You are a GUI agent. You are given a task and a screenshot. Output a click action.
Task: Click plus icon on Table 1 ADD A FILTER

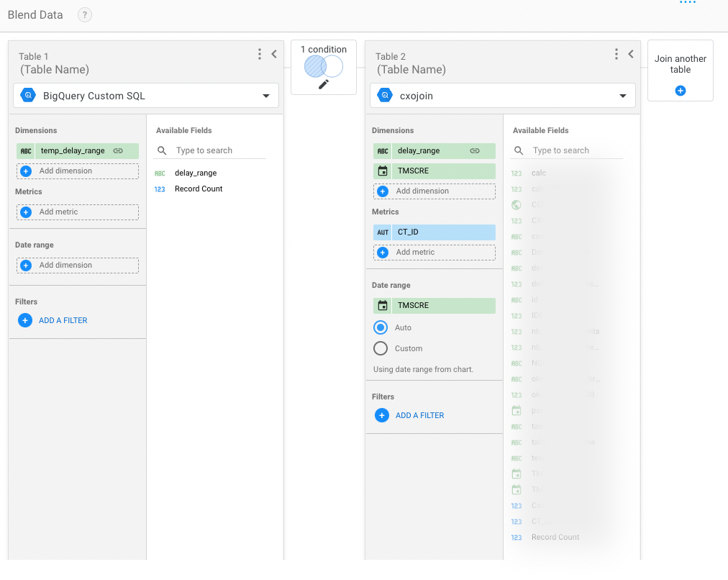(x=25, y=320)
